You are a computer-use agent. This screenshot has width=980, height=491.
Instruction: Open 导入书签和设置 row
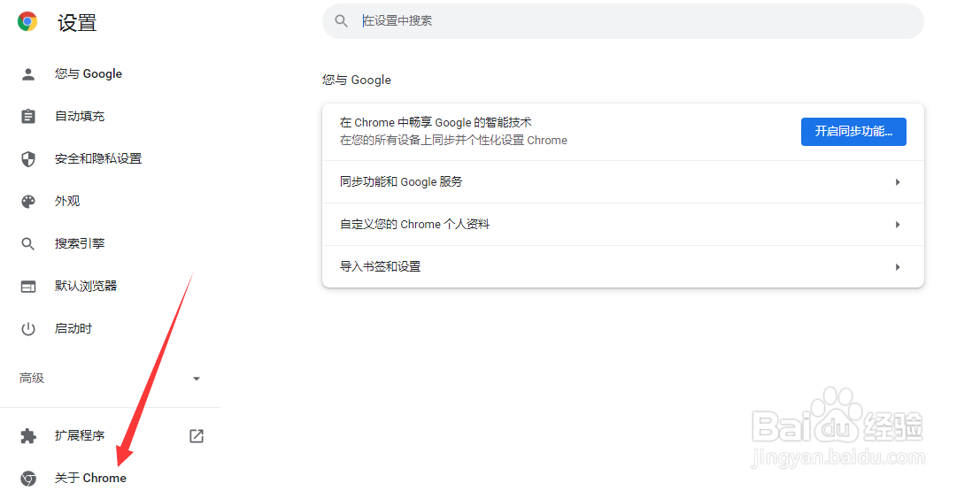622,267
